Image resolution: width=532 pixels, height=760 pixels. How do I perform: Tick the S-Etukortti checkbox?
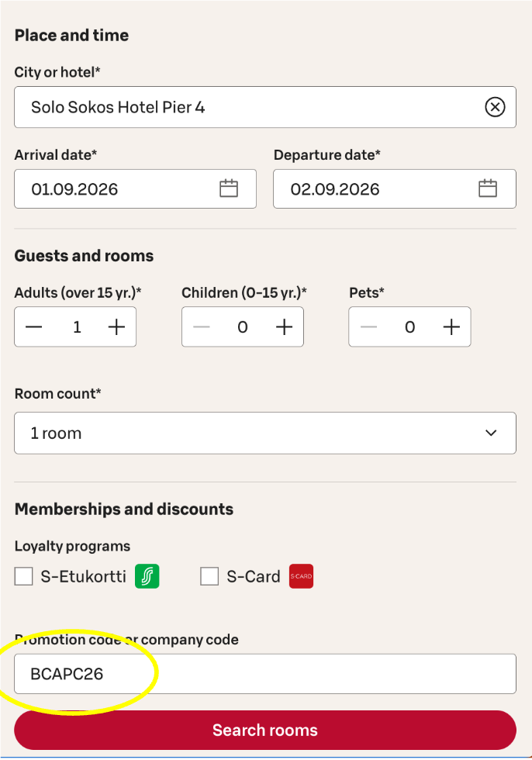click(24, 576)
